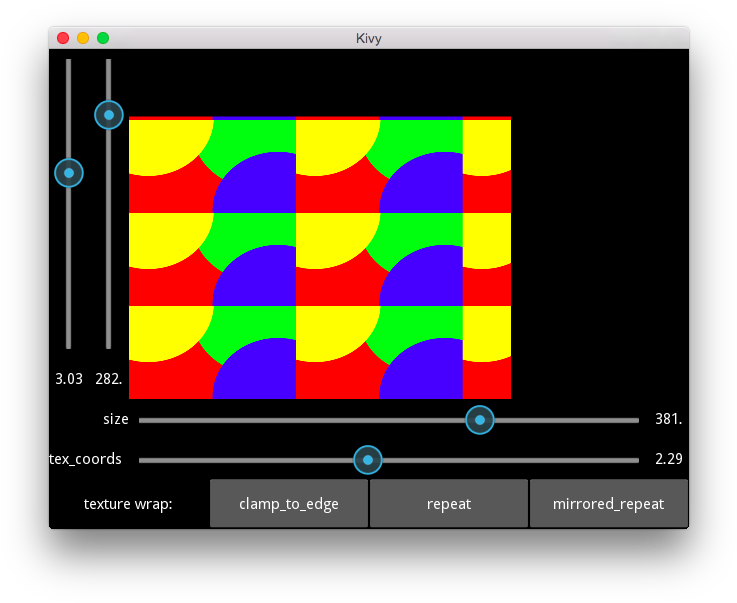Viewport: 737px width, 603px height.
Task: Click the clamp_to_edge texture wrap button
Action: [x=289, y=503]
